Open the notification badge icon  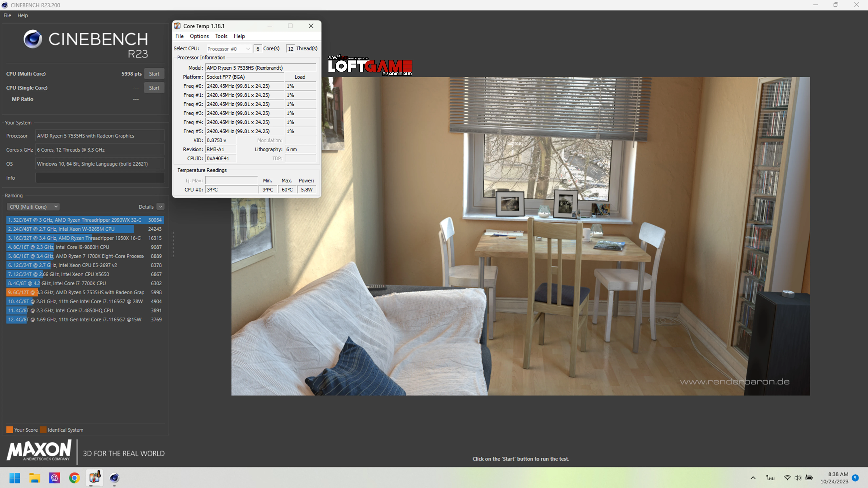point(855,478)
